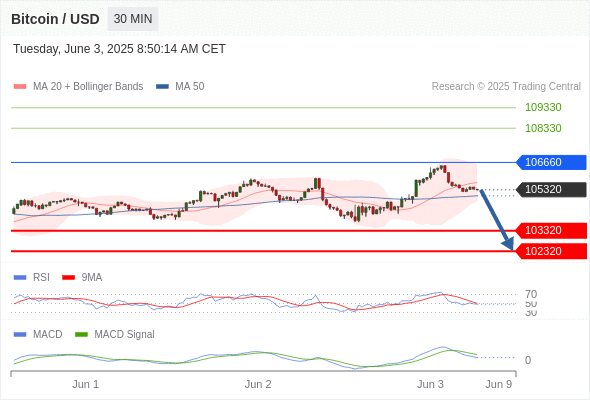Toggle the MA 50 legend label
Image resolution: width=590 pixels, height=400 pixels.
[190, 87]
